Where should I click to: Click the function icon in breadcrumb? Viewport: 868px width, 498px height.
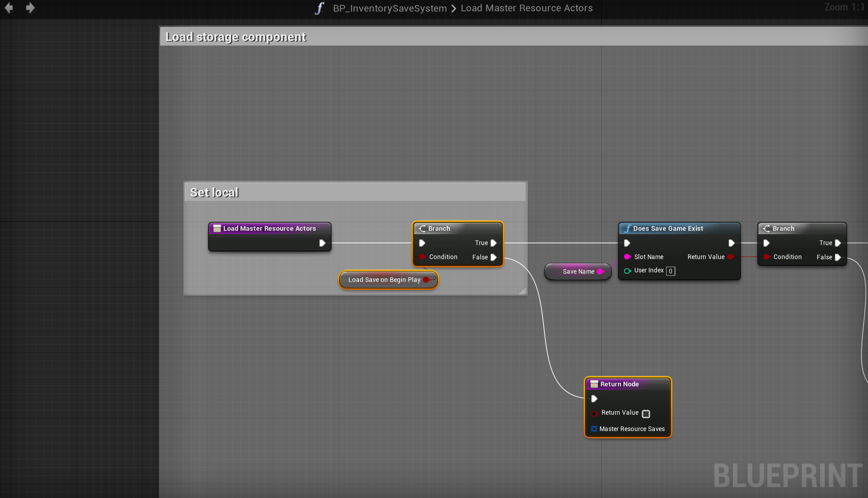point(319,8)
